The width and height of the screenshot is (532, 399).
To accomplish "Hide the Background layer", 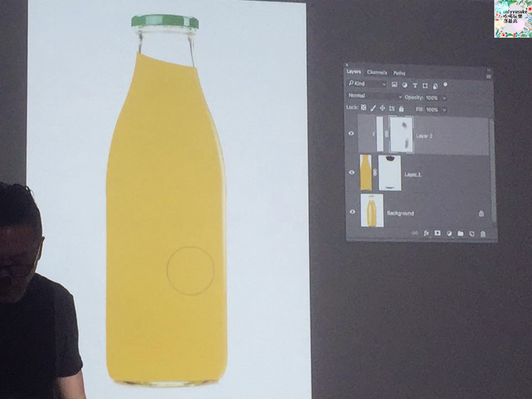I will point(352,212).
